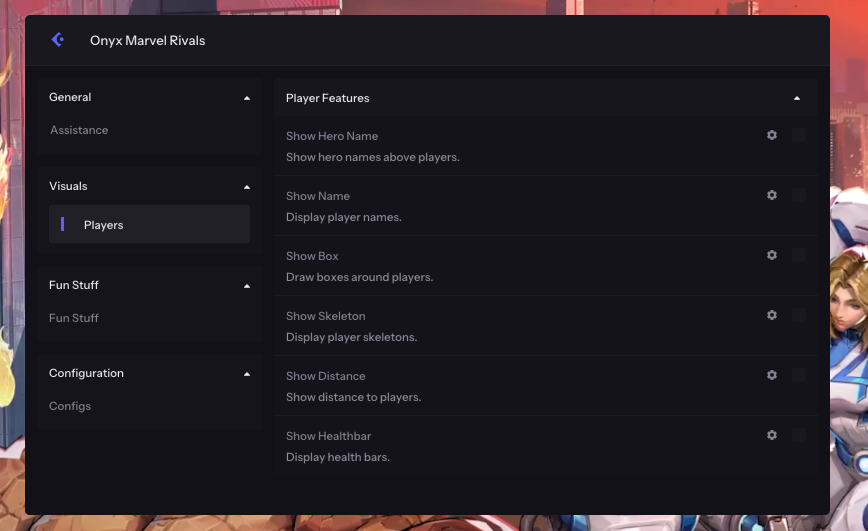Click the Show Box label
The image size is (868, 531).
pyautogui.click(x=312, y=256)
